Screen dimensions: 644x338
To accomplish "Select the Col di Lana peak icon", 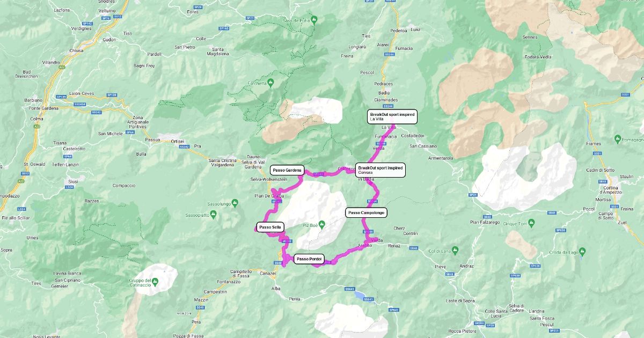I will 455,249.
